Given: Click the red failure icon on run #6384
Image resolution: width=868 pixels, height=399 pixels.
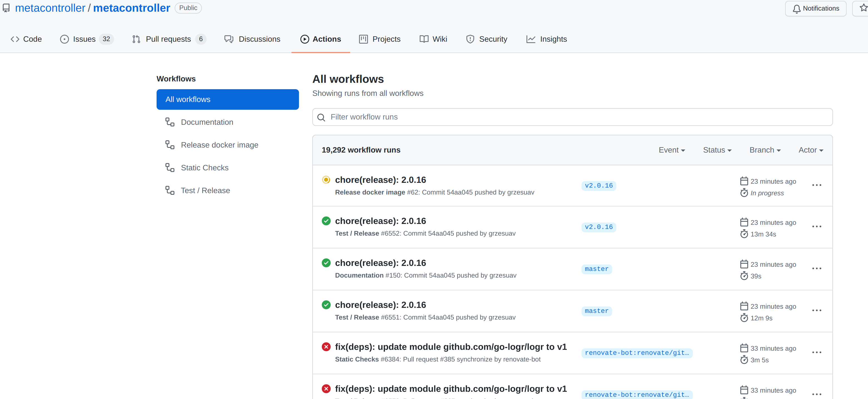Looking at the screenshot, I should coord(326,346).
